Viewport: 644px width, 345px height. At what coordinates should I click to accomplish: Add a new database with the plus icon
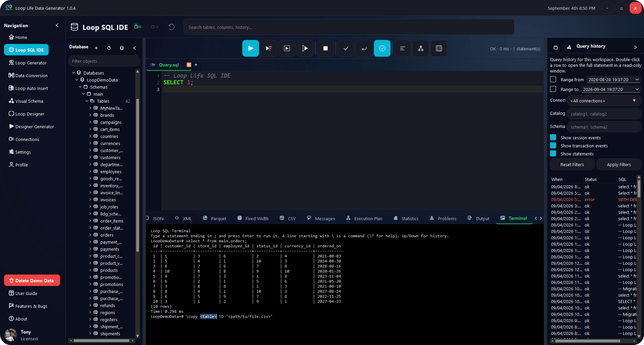(96, 48)
